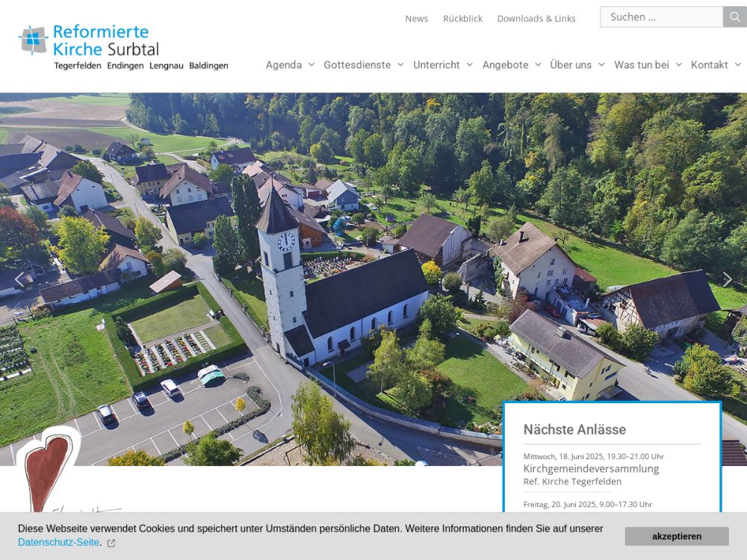Click the Suchen search input field
The image size is (747, 560).
661,17
